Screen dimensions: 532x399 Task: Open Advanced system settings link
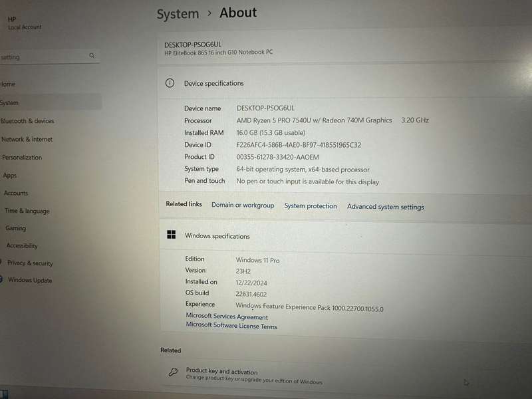(386, 207)
